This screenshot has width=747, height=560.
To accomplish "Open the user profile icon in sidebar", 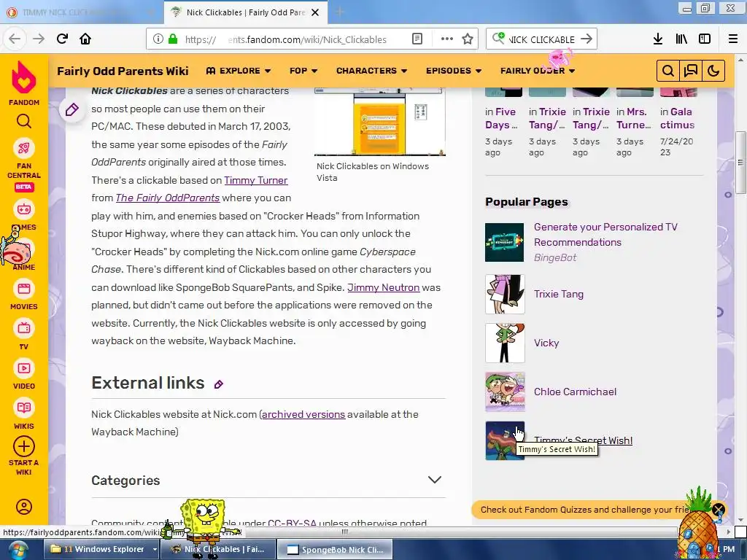I will coord(24,507).
